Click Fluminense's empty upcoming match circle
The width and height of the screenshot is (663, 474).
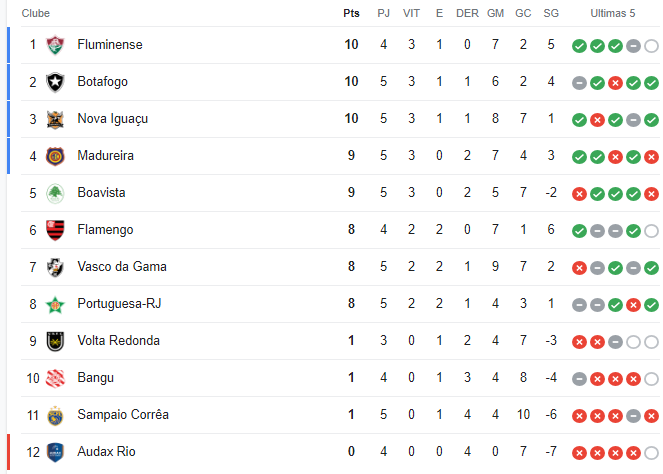click(651, 46)
